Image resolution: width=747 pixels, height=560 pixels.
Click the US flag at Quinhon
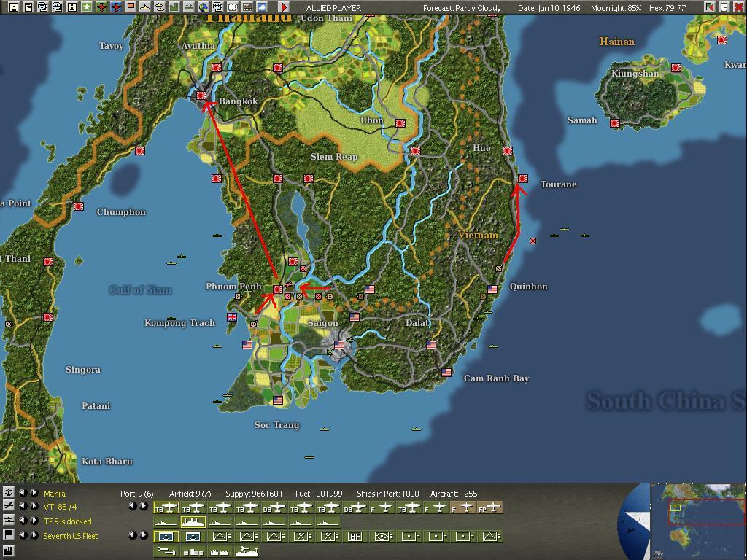492,289
